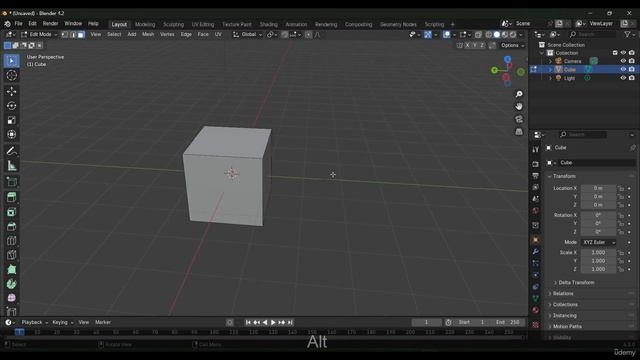Open the Tool properties tab
Image resolution: width=640 pixels, height=360 pixels.
536,150
